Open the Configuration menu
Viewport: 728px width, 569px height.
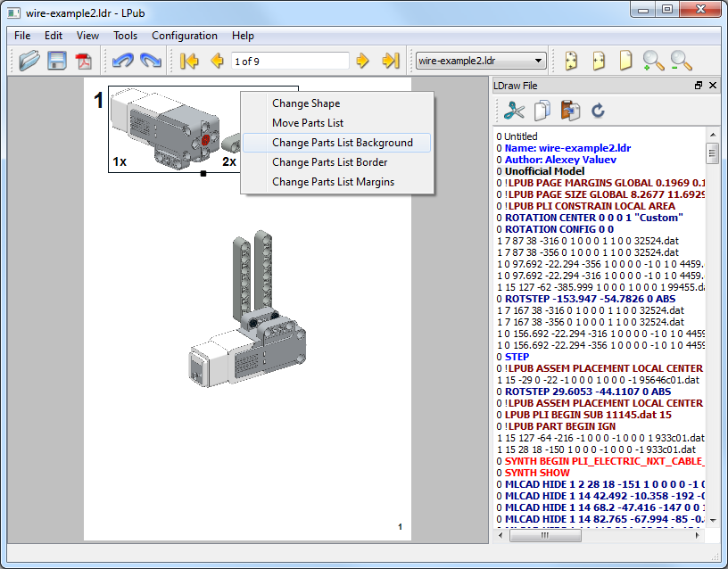[185, 36]
